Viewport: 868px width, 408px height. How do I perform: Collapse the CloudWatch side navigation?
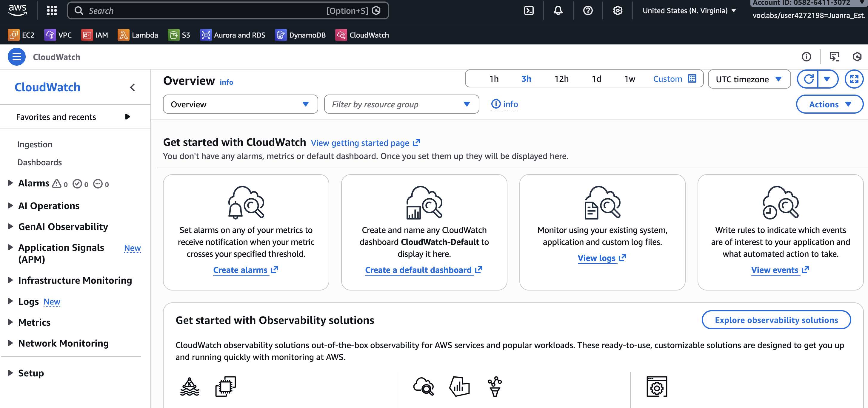click(133, 87)
